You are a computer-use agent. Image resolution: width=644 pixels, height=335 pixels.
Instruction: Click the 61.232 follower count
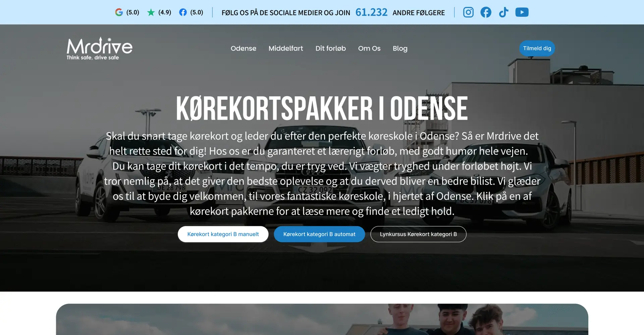371,12
